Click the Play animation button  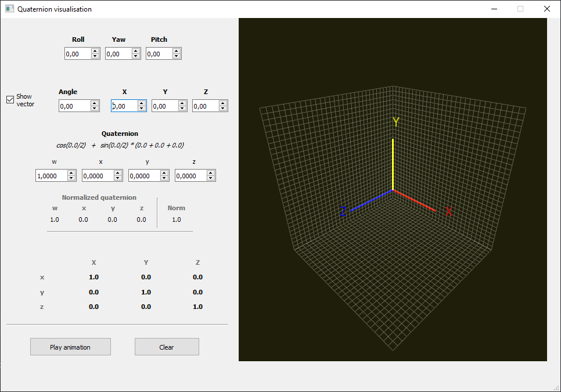click(70, 347)
